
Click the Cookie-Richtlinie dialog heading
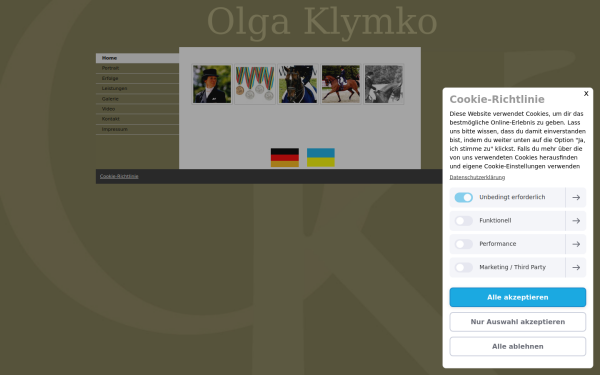tap(497, 99)
